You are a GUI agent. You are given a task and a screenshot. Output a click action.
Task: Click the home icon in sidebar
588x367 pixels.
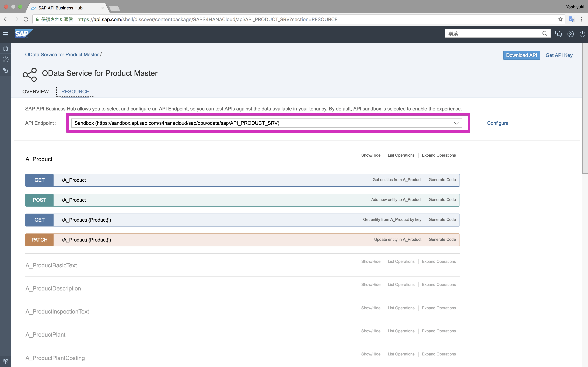point(6,48)
